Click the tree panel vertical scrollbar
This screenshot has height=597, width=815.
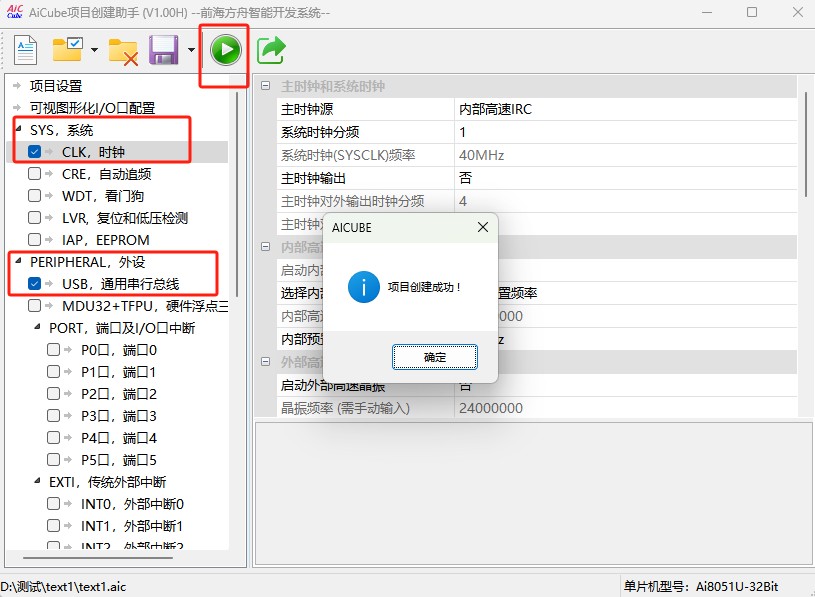point(238,195)
